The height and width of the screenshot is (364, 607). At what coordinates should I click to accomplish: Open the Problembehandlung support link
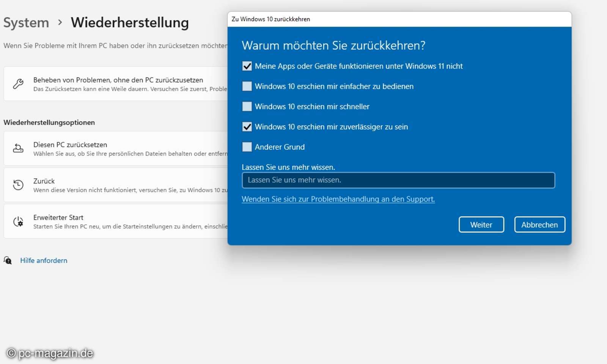pos(338,199)
